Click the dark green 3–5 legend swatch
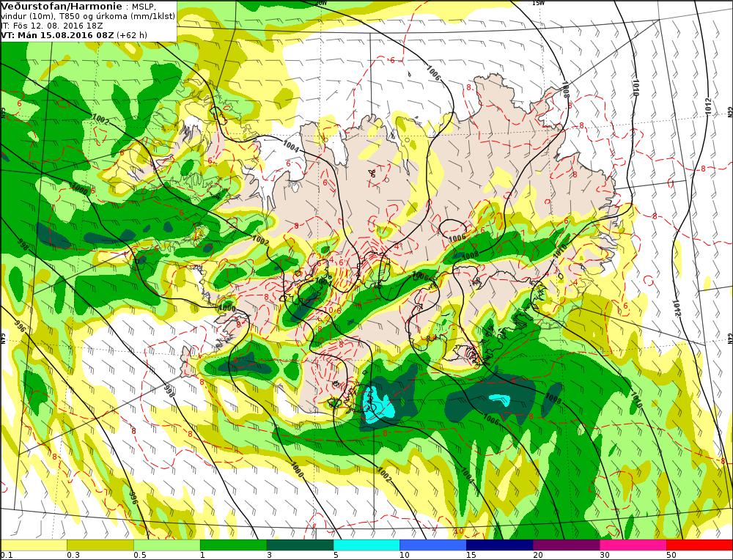 pos(300,545)
